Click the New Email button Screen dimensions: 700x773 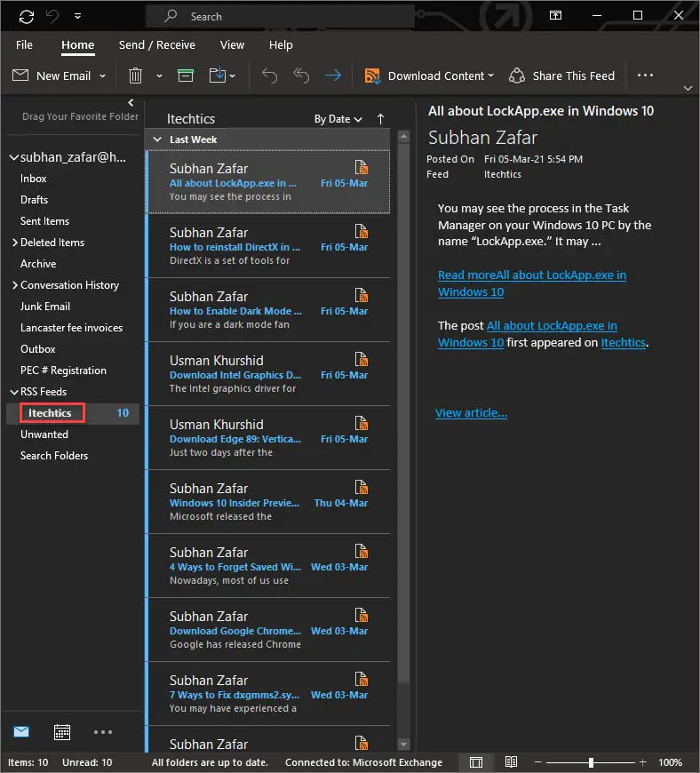pyautogui.click(x=52, y=76)
